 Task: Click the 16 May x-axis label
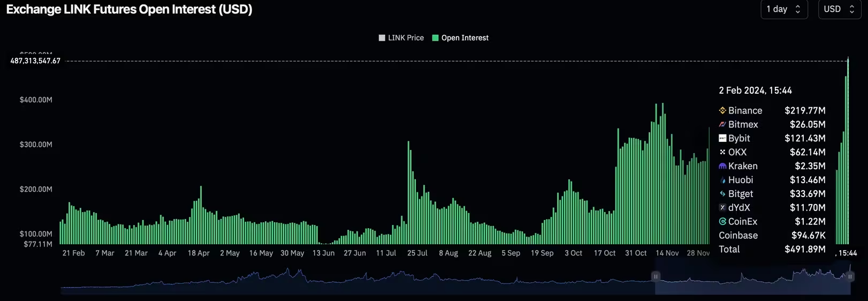(261, 253)
